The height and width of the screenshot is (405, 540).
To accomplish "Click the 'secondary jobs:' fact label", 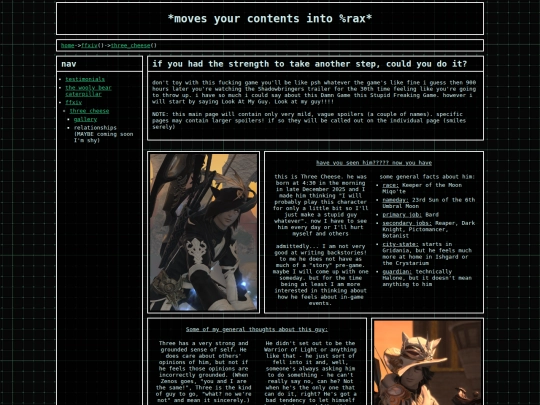I will [407, 223].
